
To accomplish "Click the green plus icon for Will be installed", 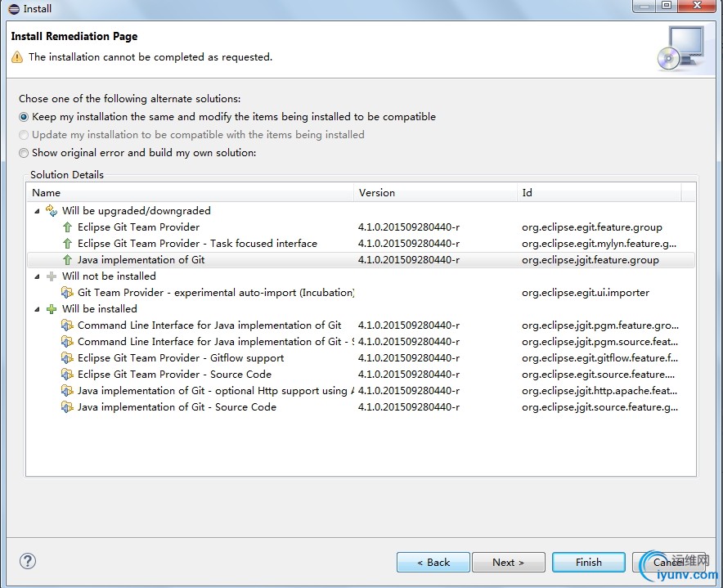I will (x=52, y=309).
